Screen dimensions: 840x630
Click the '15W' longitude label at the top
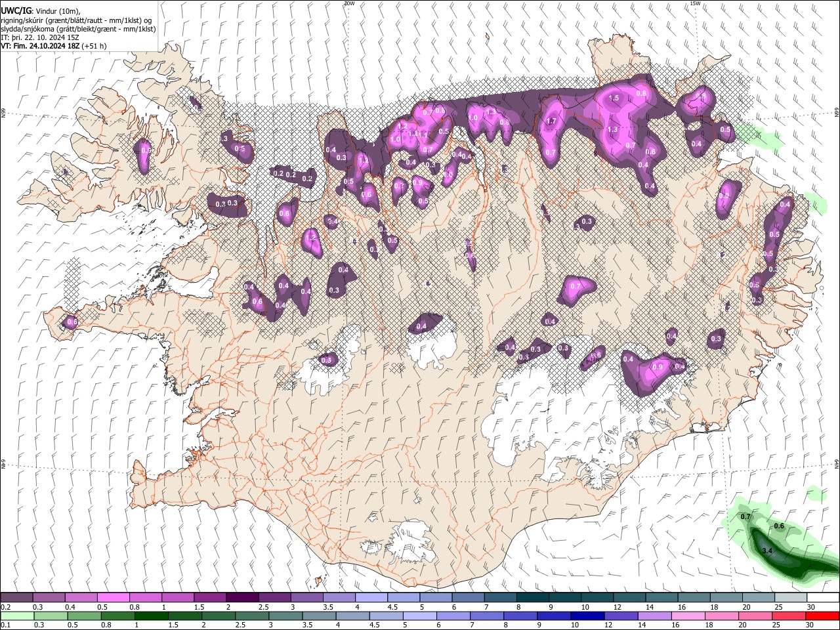point(694,3)
